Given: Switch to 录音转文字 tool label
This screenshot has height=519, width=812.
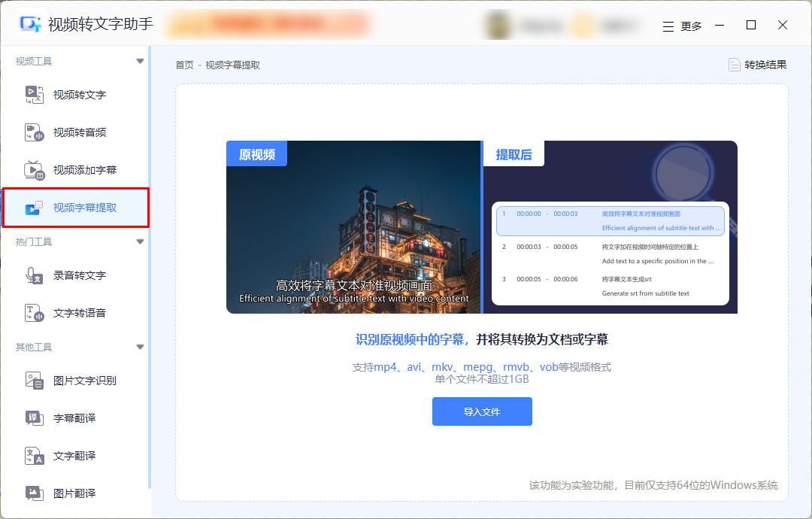Looking at the screenshot, I should 80,275.
